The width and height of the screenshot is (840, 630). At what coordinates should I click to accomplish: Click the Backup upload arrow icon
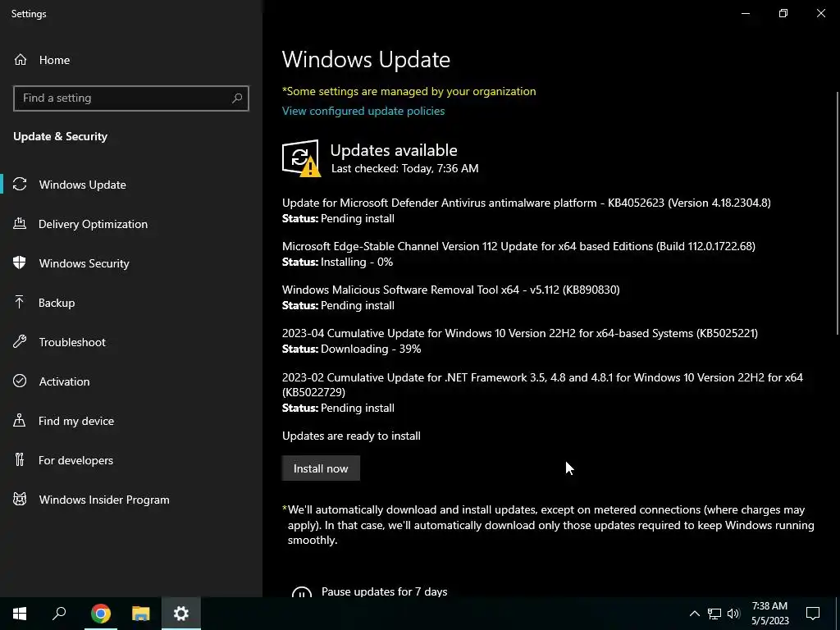(x=20, y=303)
